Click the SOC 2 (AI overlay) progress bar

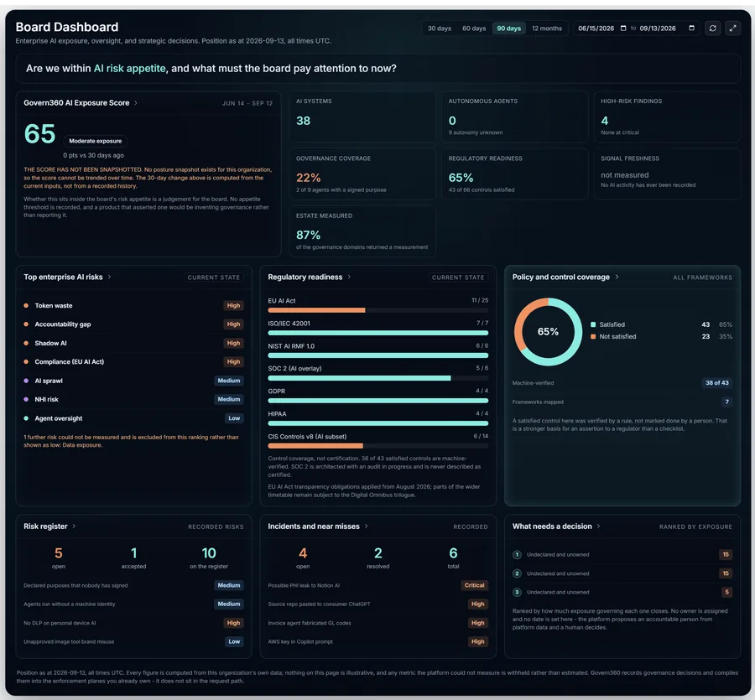click(378, 378)
